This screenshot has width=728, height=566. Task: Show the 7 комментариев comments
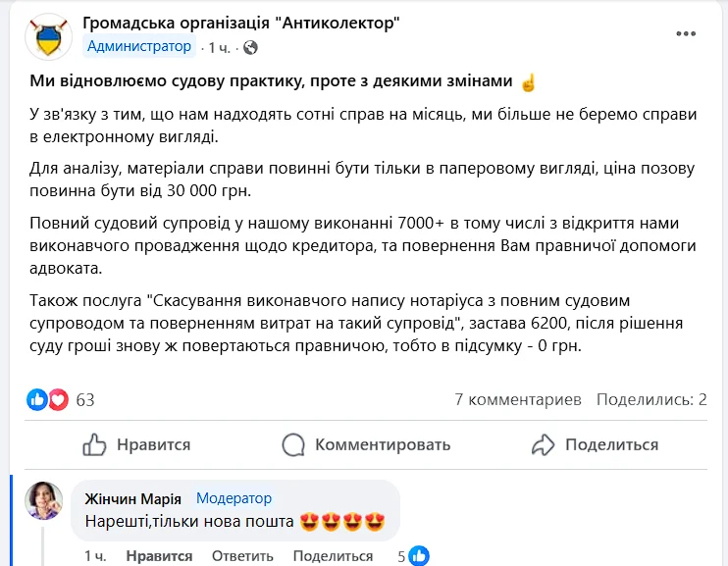click(518, 399)
